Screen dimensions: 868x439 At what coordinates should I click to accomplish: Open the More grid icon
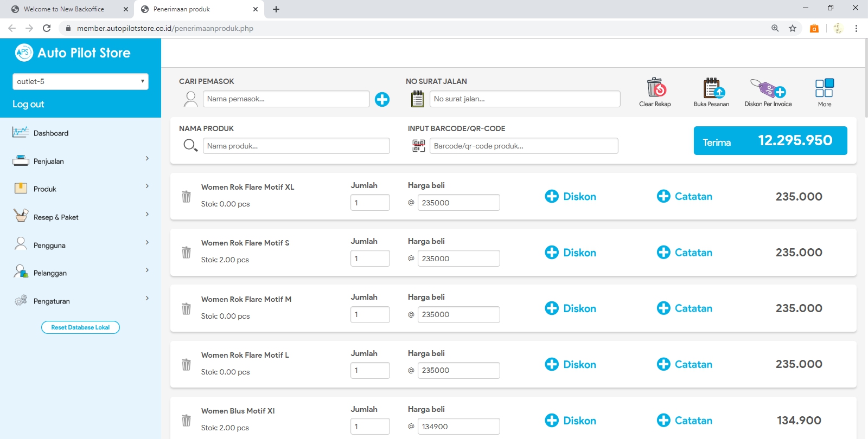click(824, 88)
